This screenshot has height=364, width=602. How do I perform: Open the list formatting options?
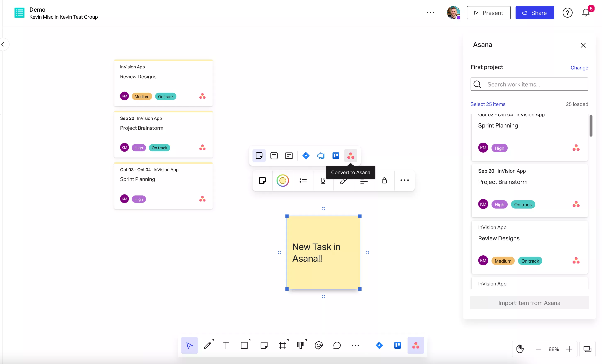(303, 181)
